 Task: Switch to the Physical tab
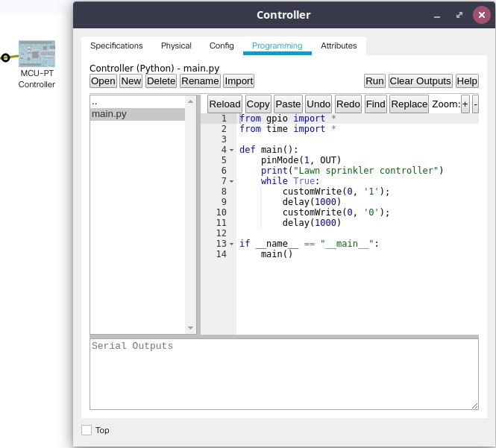pyautogui.click(x=176, y=45)
